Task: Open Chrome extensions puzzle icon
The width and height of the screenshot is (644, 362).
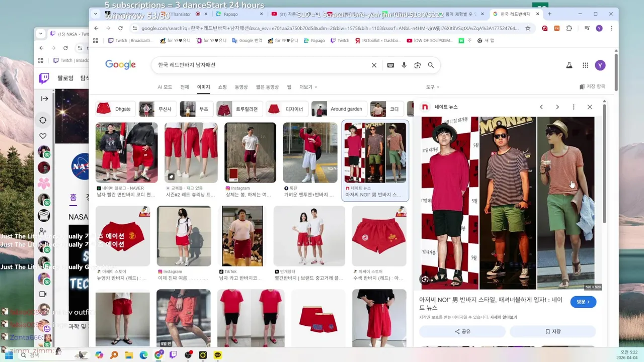Action: coord(569,28)
